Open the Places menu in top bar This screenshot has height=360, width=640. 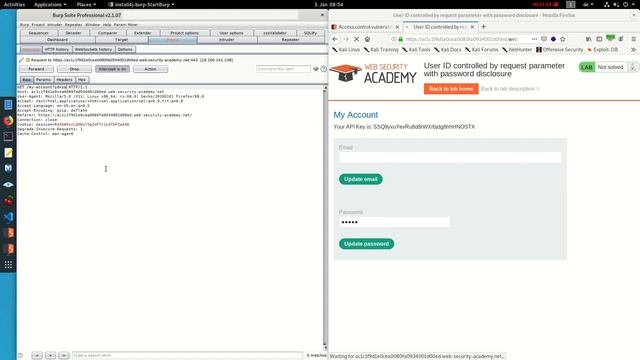click(86, 4)
